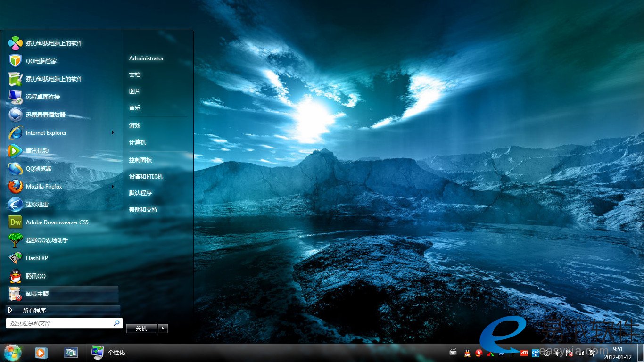
Task: Open Windows Media Player from the taskbar
Action: 41,352
